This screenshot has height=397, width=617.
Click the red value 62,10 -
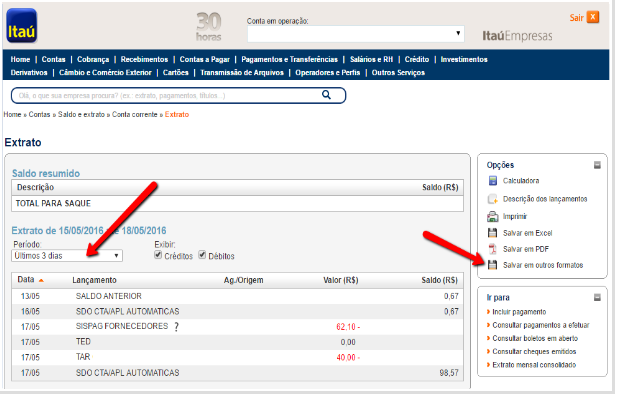[x=348, y=327]
